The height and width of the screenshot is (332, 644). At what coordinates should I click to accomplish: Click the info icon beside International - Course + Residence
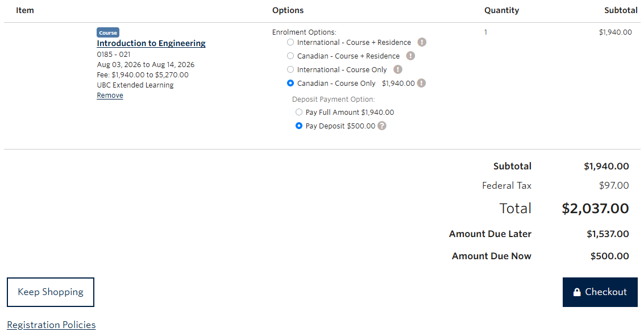(422, 42)
